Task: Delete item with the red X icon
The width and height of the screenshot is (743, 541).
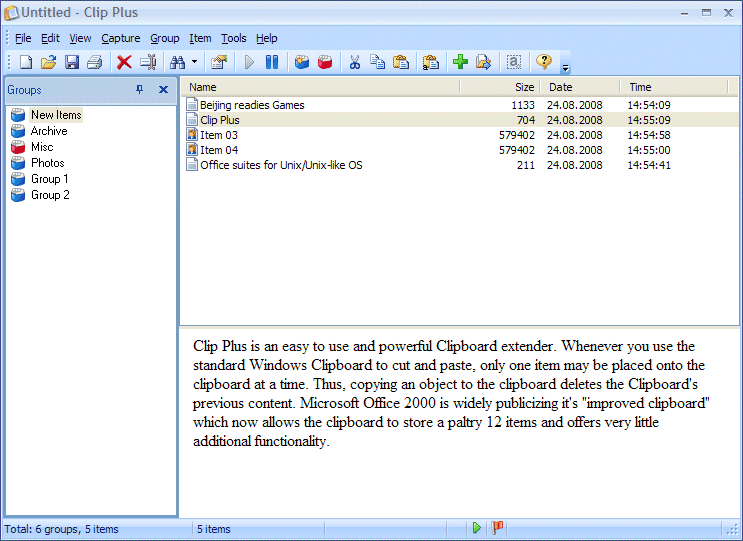Action: [x=124, y=62]
